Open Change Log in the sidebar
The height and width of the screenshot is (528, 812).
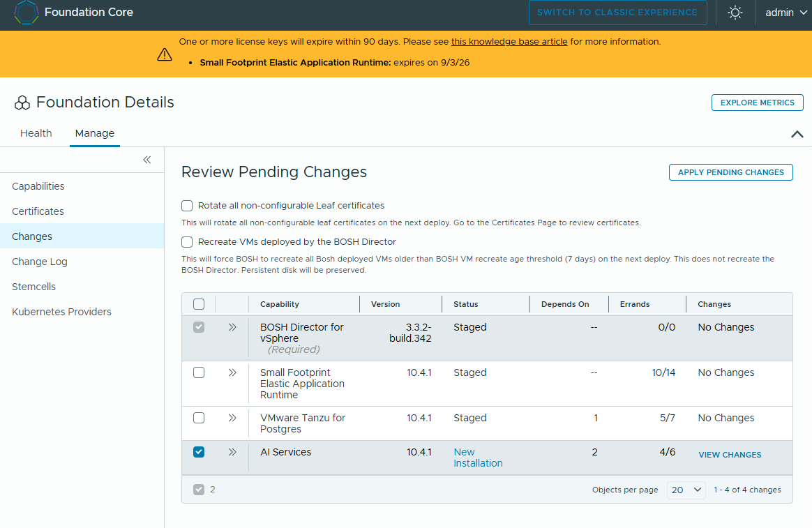click(x=39, y=262)
